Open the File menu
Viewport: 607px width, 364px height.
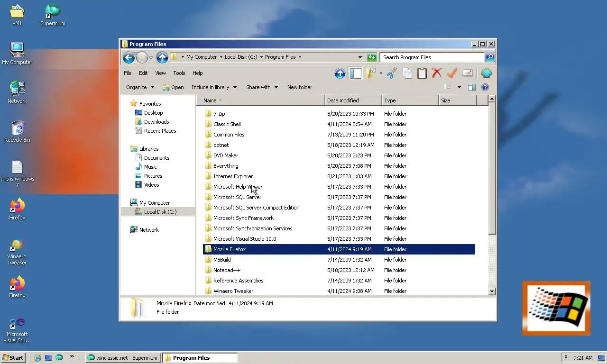[x=128, y=73]
